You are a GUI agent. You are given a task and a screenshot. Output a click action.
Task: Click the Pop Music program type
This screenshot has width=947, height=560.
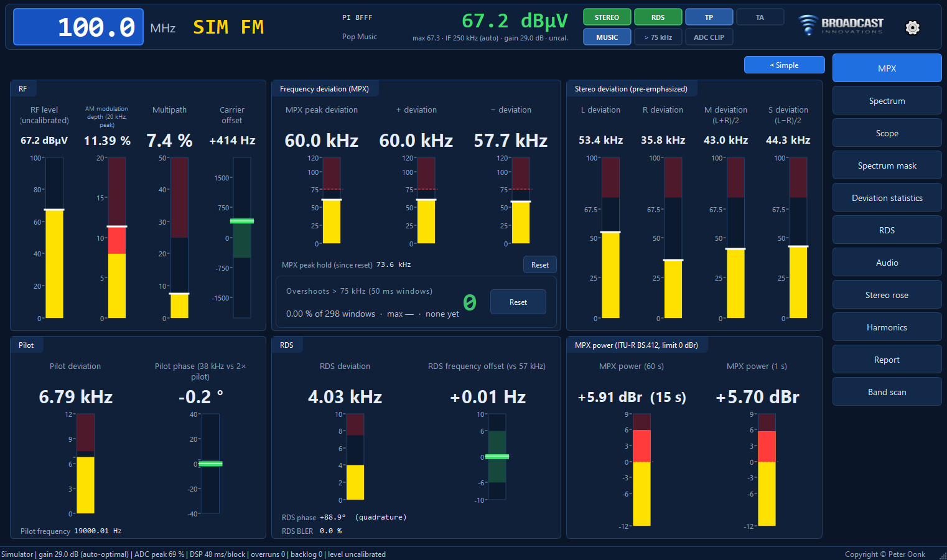point(360,37)
